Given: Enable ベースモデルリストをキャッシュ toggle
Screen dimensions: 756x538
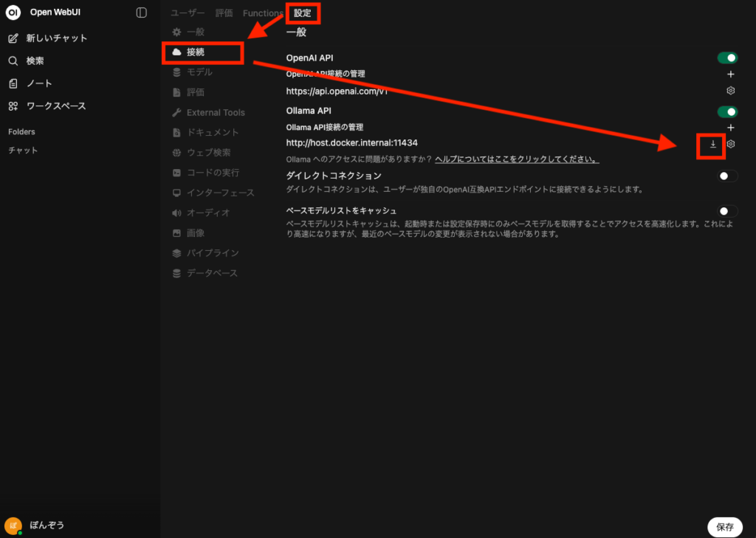Looking at the screenshot, I should click(727, 211).
